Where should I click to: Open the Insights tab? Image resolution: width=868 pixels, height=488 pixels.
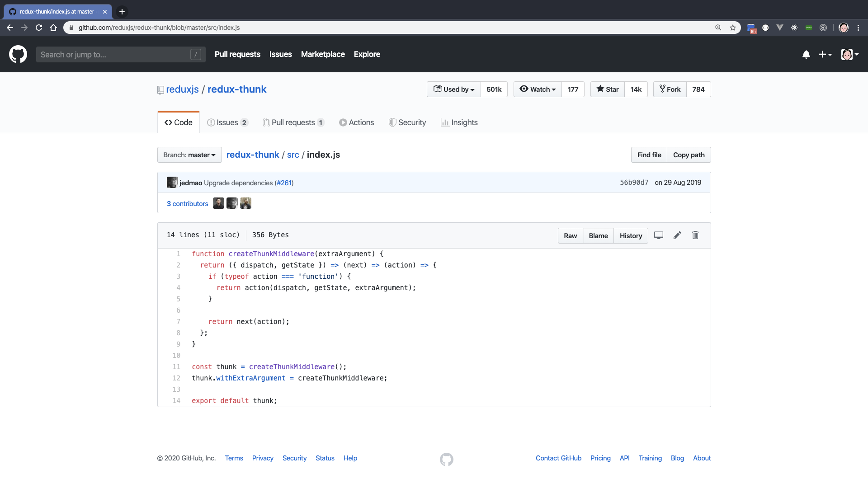(459, 122)
